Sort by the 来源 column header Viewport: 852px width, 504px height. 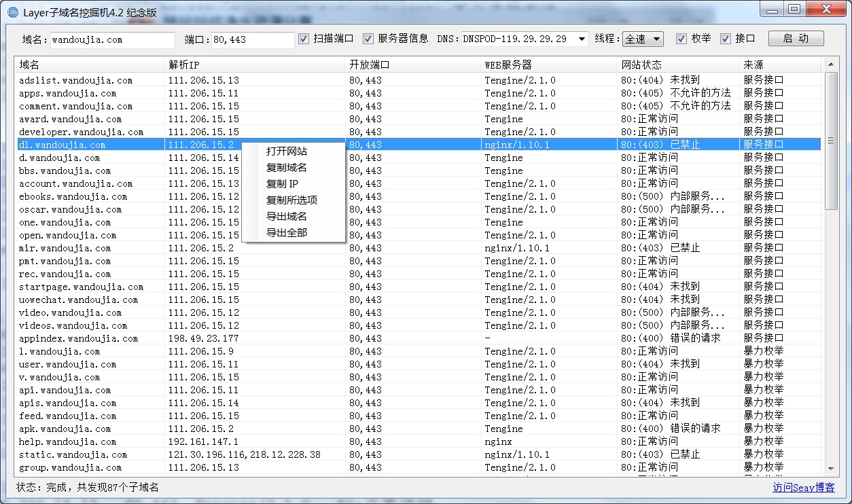780,65
